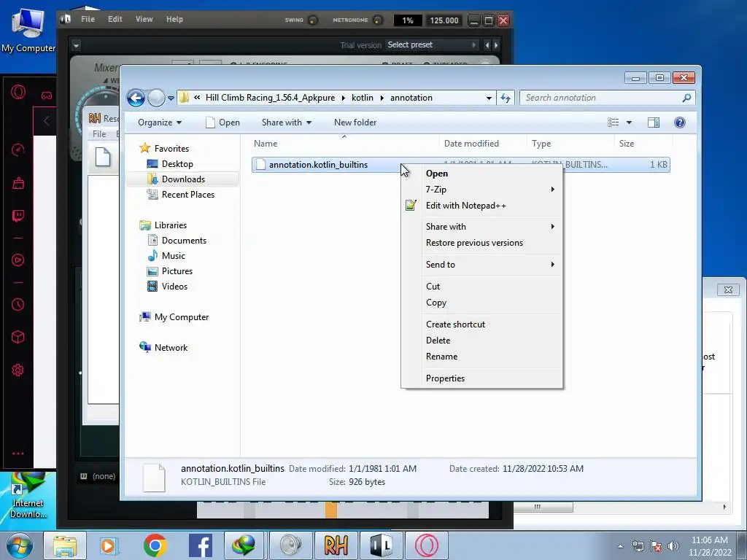
Task: Click the Explorer Forward arrow button
Action: [156, 98]
